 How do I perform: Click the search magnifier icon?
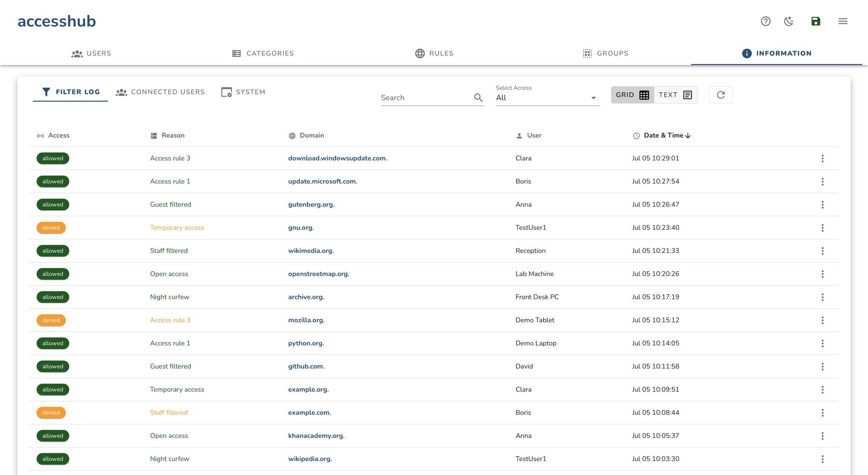pos(478,98)
